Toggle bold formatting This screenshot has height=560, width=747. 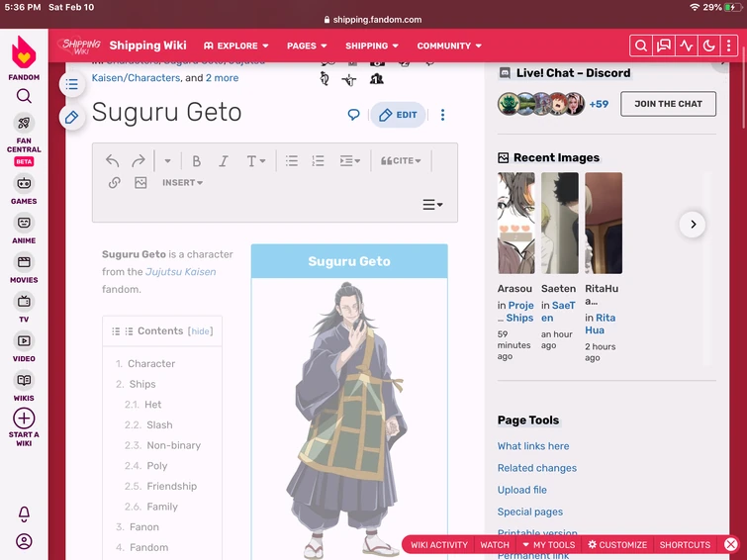(x=196, y=161)
